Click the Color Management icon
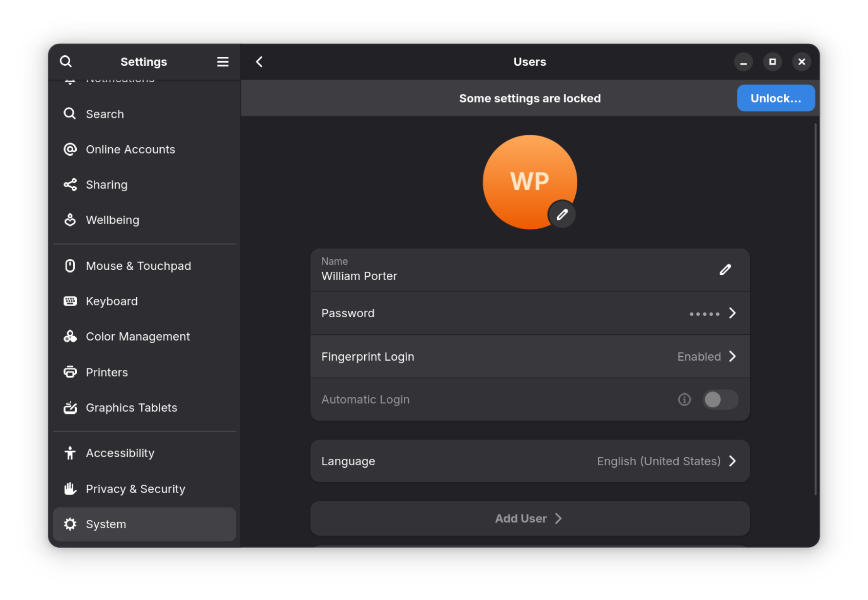The height and width of the screenshot is (600, 868). pos(70,336)
